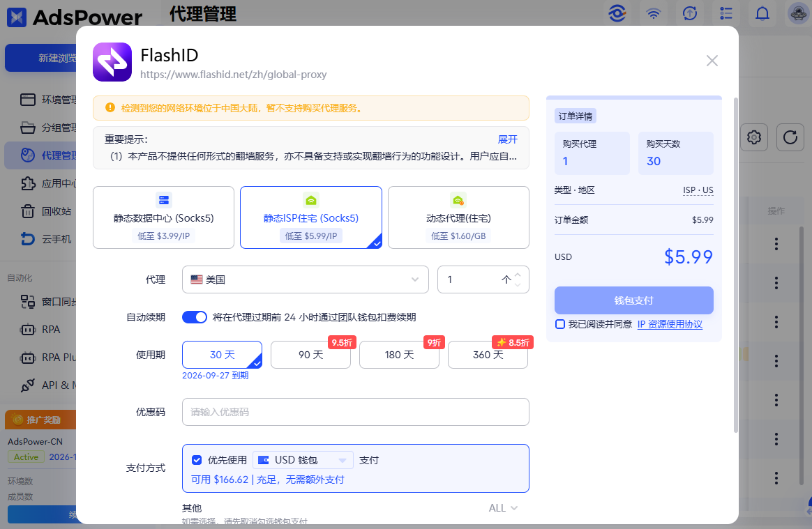This screenshot has height=529, width=812.
Task: Uncheck the 优先使用 wallet payment checkbox
Action: point(197,460)
